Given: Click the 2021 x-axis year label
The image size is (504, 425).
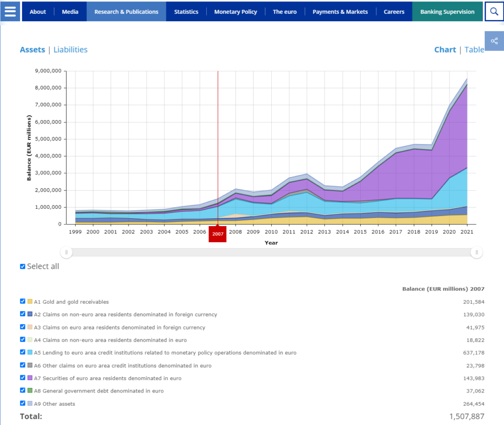Looking at the screenshot, I should pyautogui.click(x=467, y=231).
